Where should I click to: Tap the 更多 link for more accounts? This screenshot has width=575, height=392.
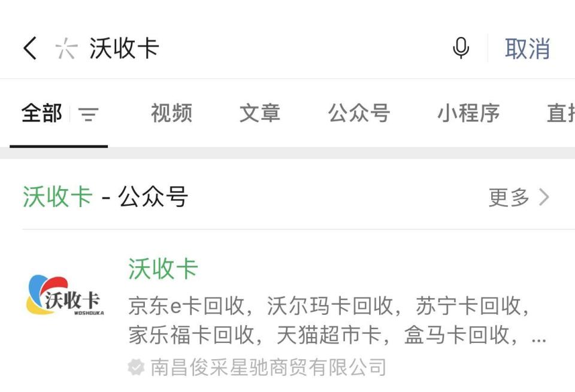coord(509,197)
